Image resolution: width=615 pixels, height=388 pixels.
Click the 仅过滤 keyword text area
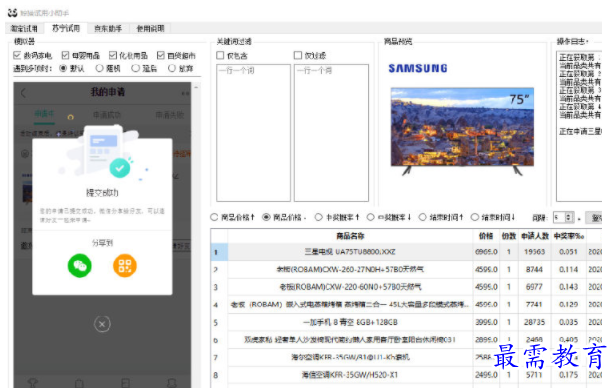point(331,133)
